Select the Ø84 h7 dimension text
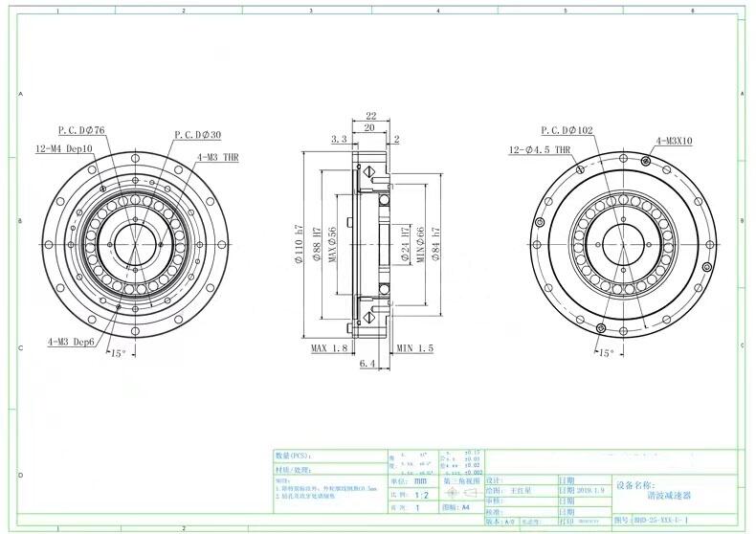 point(436,244)
